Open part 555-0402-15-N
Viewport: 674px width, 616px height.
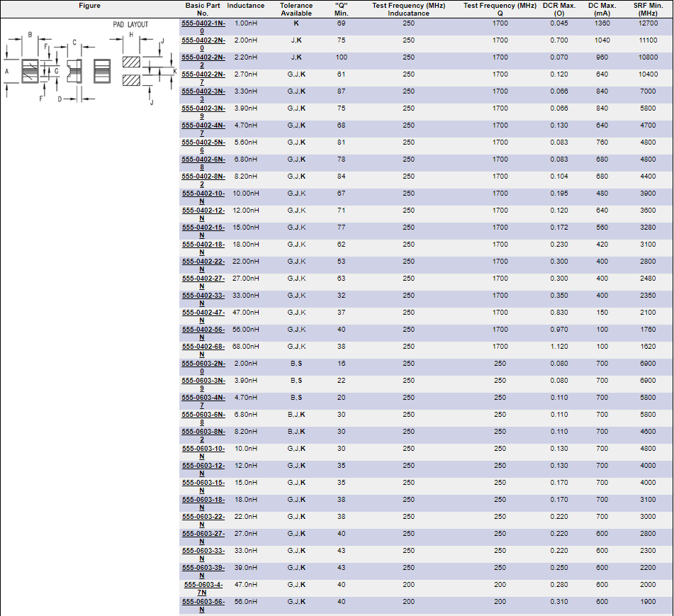[203, 228]
